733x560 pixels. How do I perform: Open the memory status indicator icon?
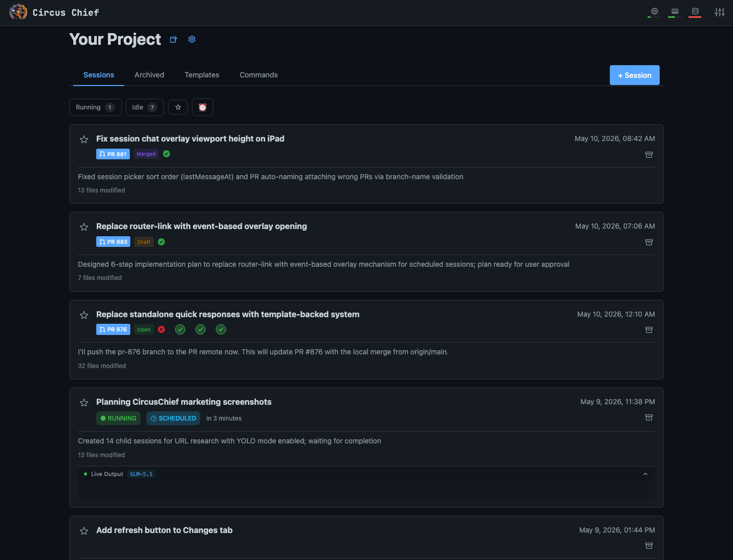click(675, 11)
